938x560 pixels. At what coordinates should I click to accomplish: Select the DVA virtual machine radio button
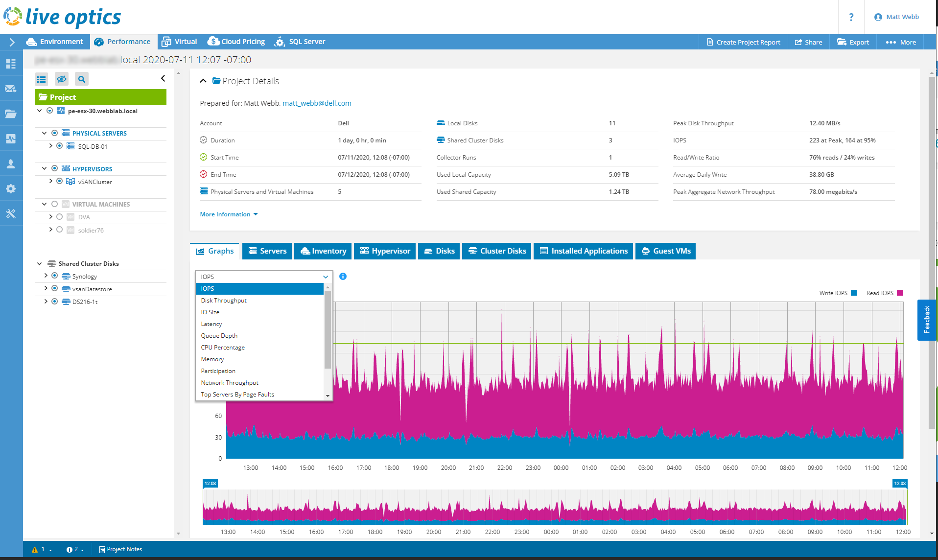[60, 217]
